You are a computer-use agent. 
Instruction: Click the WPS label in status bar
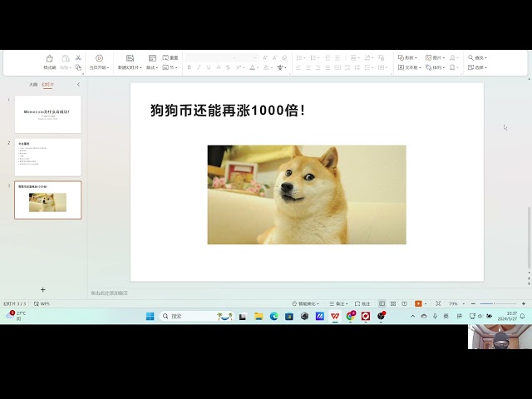42,303
